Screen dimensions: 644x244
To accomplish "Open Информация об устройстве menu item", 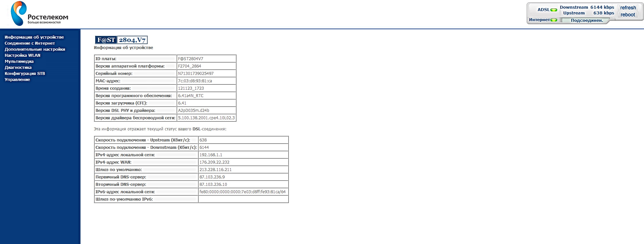I will pos(34,37).
